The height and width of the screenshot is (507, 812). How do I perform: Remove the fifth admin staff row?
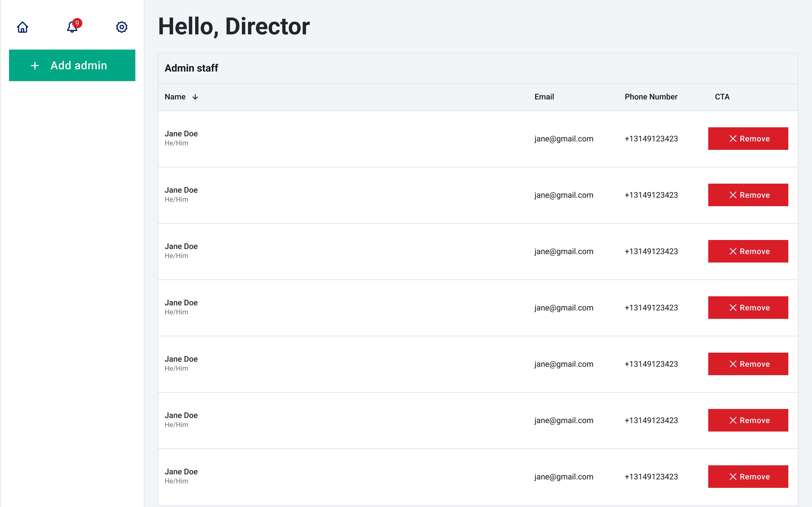point(748,364)
